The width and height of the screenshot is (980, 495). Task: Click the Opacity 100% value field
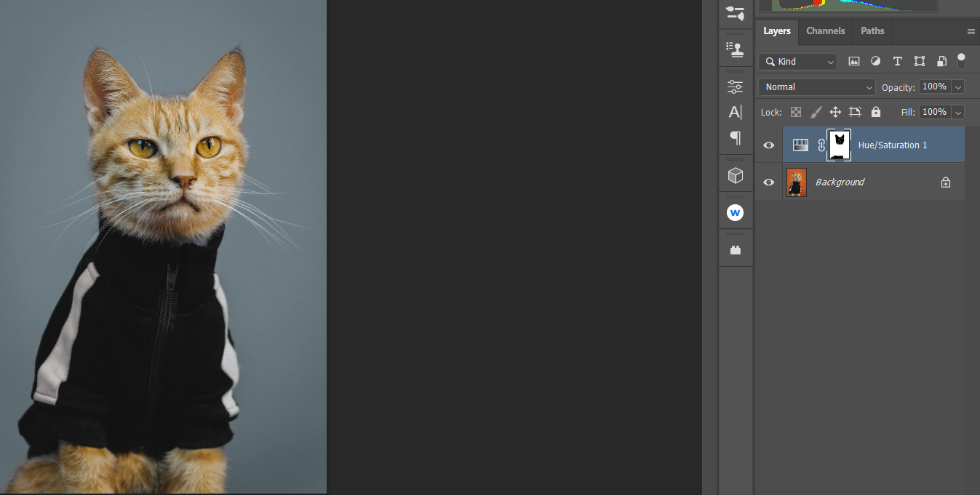point(935,87)
